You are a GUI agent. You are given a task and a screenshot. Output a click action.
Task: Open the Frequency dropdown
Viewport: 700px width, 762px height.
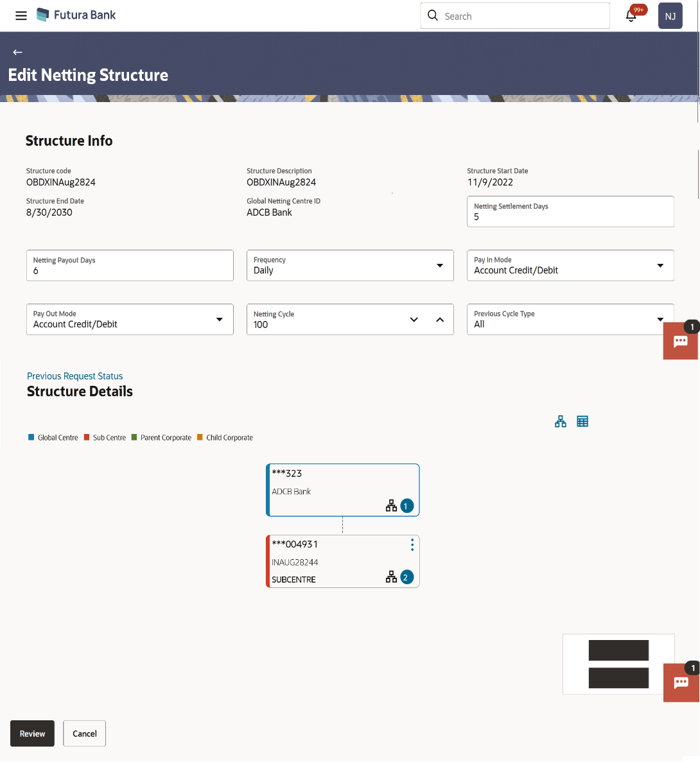[350, 265]
